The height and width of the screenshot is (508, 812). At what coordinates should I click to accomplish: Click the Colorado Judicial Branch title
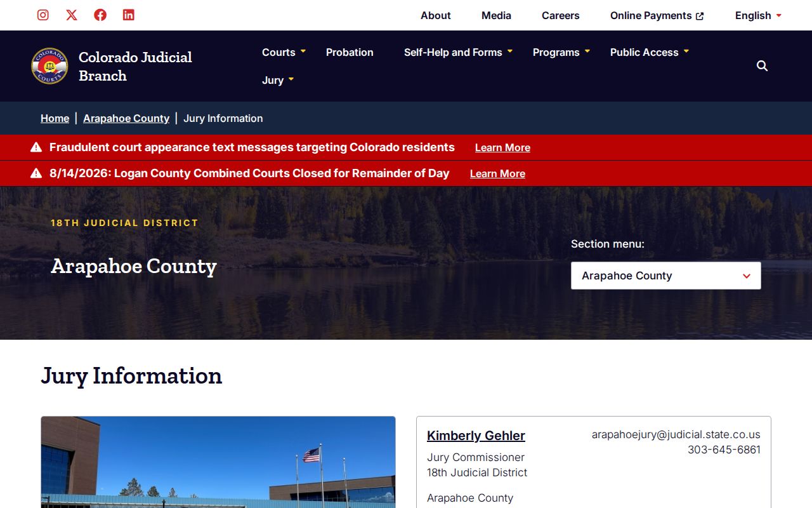(135, 66)
